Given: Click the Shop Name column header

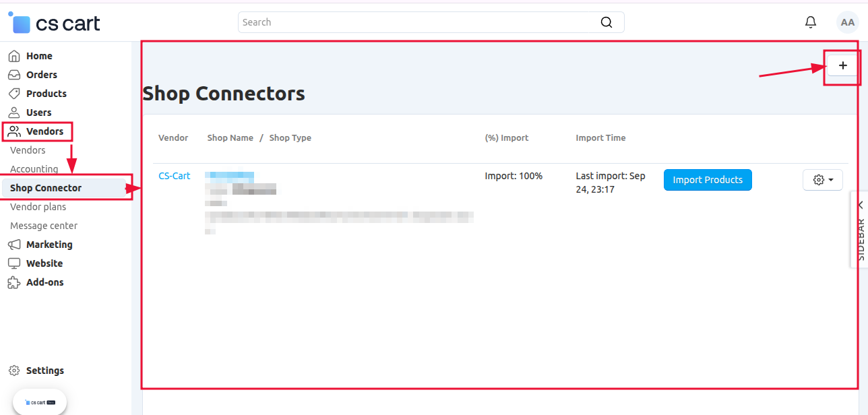Looking at the screenshot, I should tap(230, 138).
